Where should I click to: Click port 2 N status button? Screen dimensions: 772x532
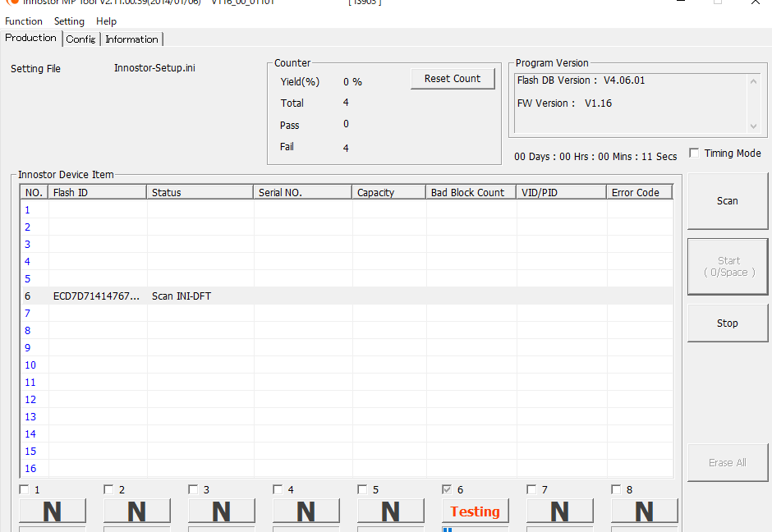pyautogui.click(x=137, y=511)
